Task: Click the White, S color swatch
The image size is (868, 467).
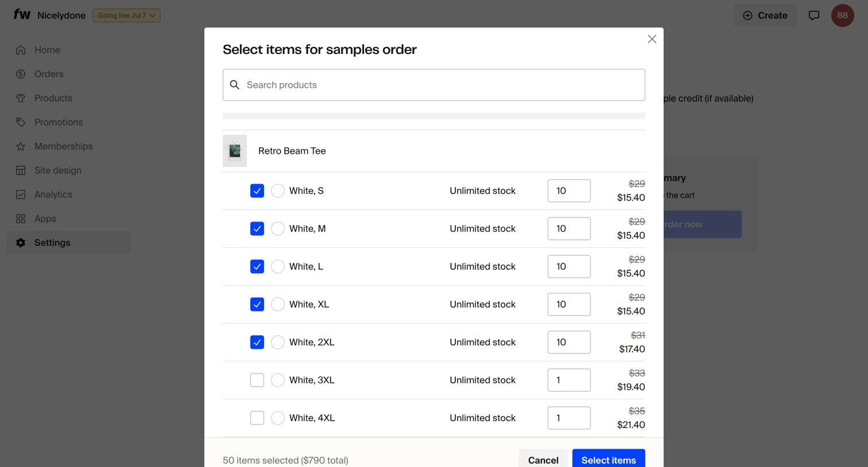Action: tap(278, 190)
